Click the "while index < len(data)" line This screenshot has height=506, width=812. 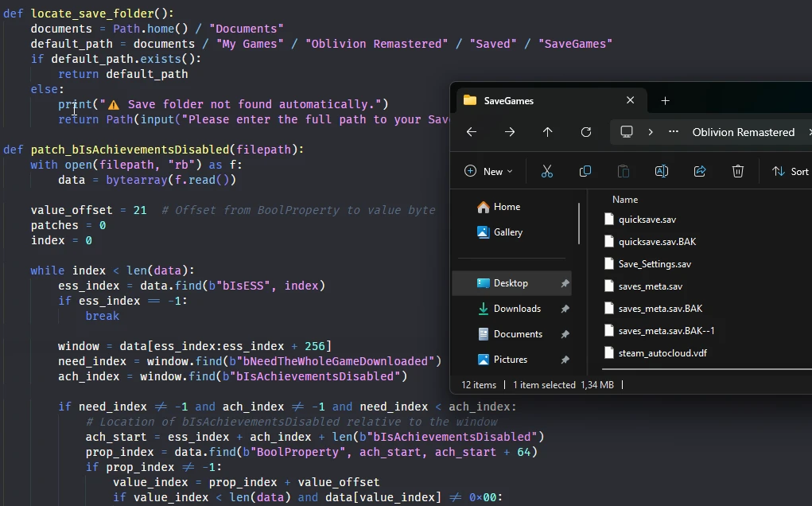coord(112,271)
